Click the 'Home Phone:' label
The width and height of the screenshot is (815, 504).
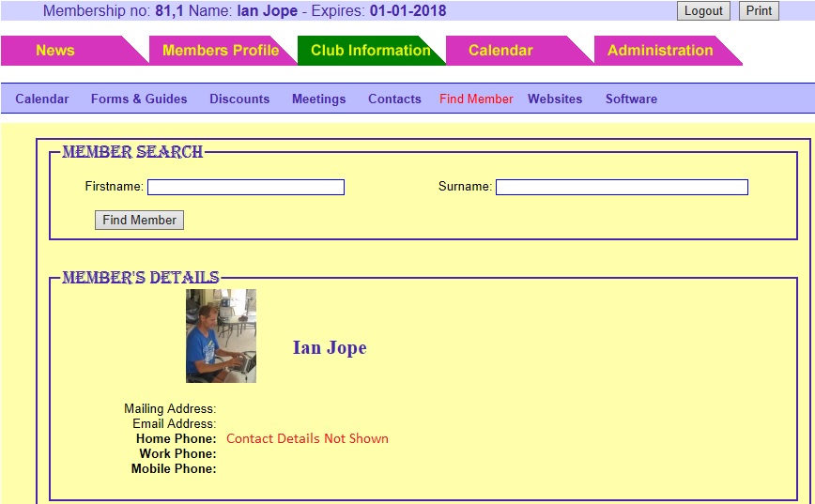177,438
